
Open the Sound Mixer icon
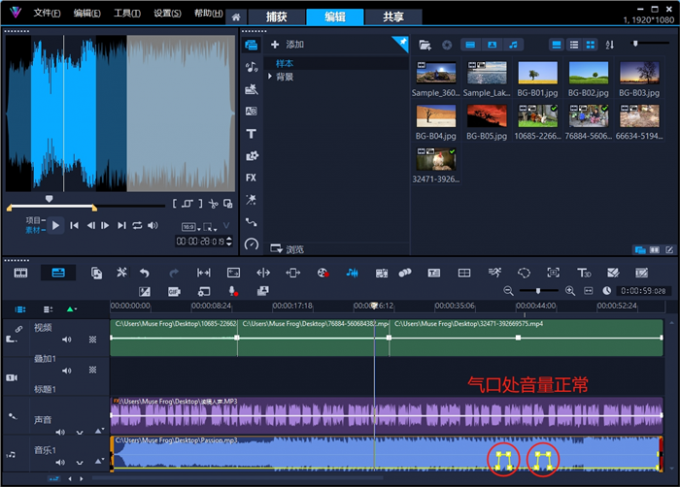(352, 273)
